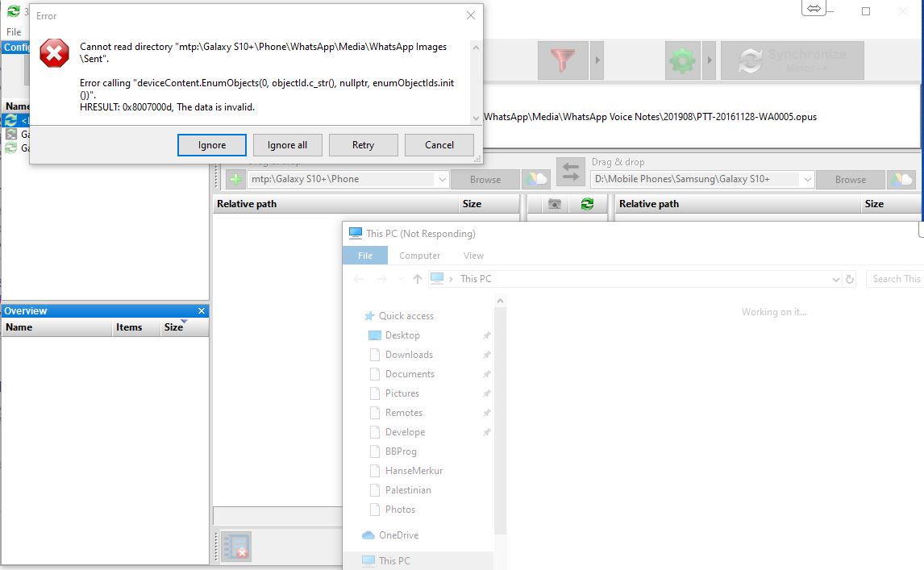Sort Overview by the Size column
The image size is (924, 570).
point(184,327)
